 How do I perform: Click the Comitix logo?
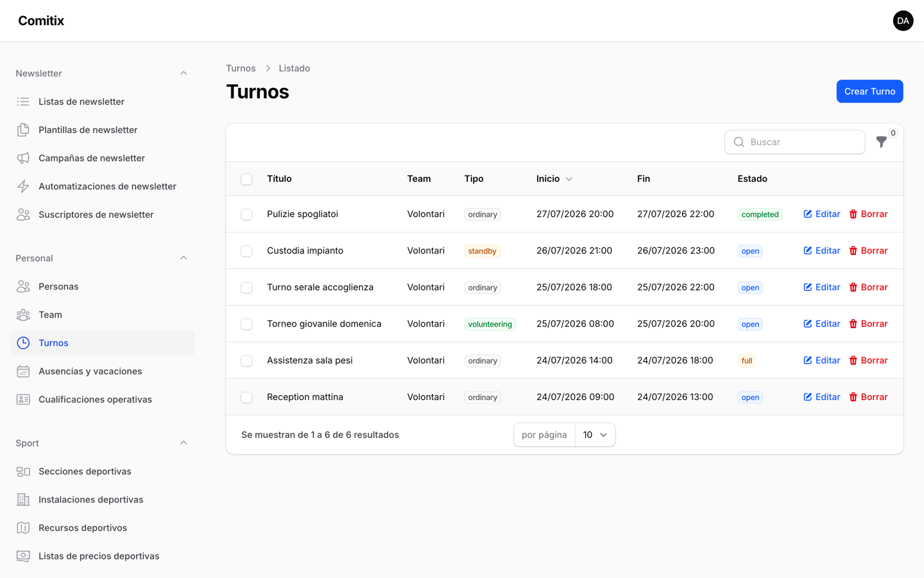(x=41, y=21)
